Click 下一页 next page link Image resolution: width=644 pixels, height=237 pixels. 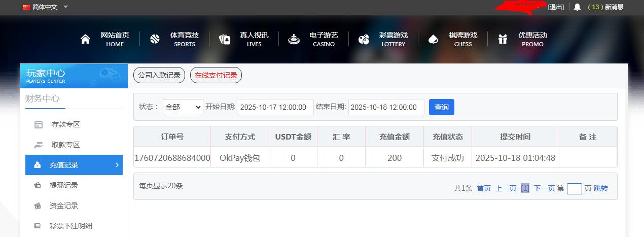point(544,188)
